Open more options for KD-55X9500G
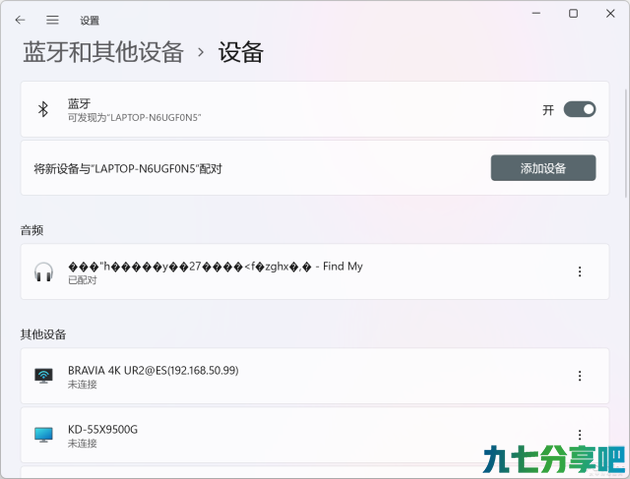The height and width of the screenshot is (479, 630). pyautogui.click(x=579, y=435)
